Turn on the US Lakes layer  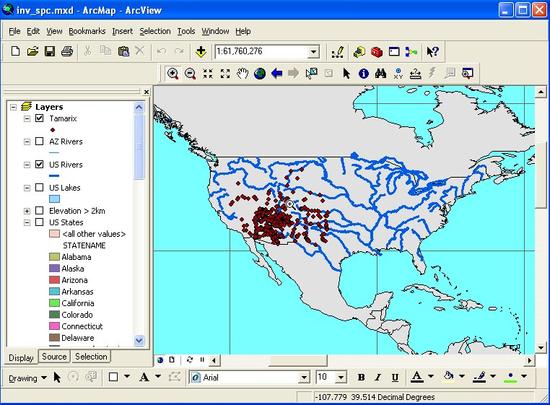tap(39, 188)
